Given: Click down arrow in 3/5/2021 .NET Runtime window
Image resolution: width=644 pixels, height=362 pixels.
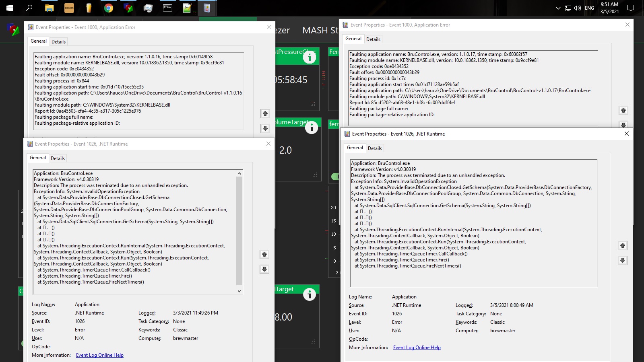Looking at the screenshot, I should [623, 260].
